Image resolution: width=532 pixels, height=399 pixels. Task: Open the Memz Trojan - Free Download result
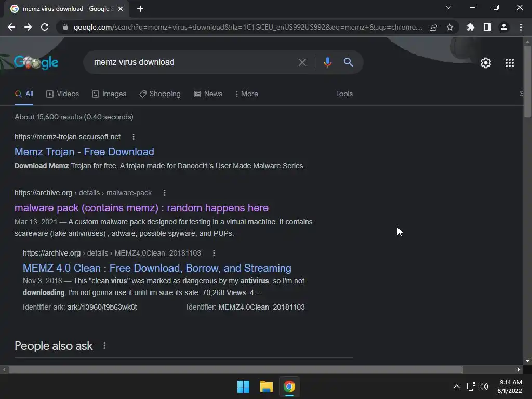[x=84, y=152]
